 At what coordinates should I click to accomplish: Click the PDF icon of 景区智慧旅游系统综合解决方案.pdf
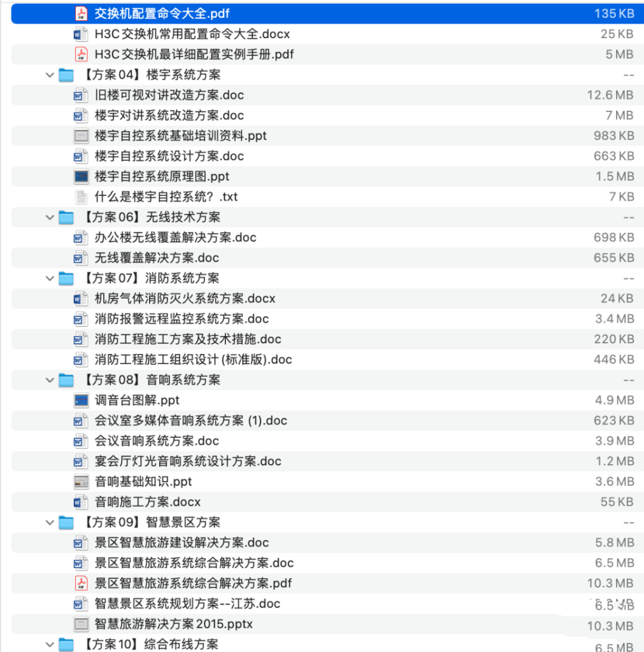[x=80, y=583]
